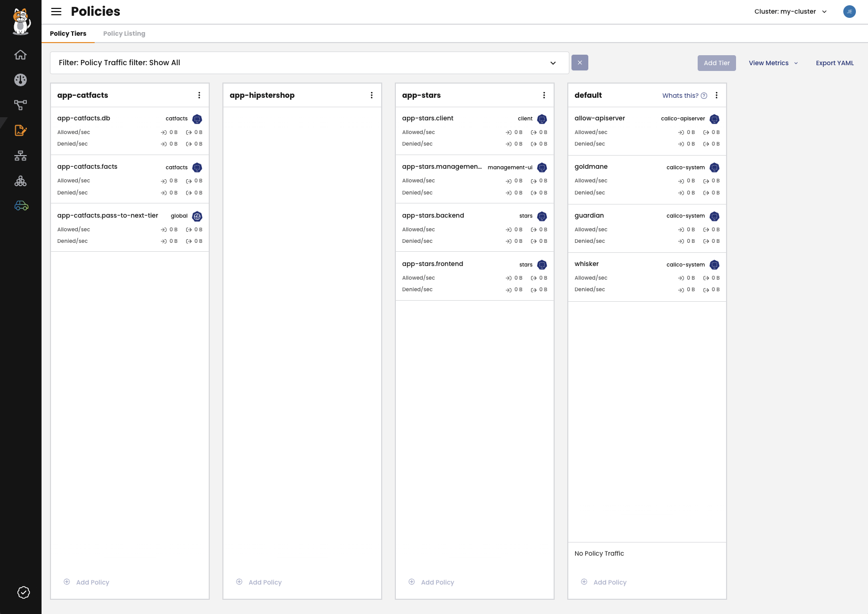Screen dimensions: 868x614
Task: Click app-stars.backend policy type icon
Action: pyautogui.click(x=542, y=216)
